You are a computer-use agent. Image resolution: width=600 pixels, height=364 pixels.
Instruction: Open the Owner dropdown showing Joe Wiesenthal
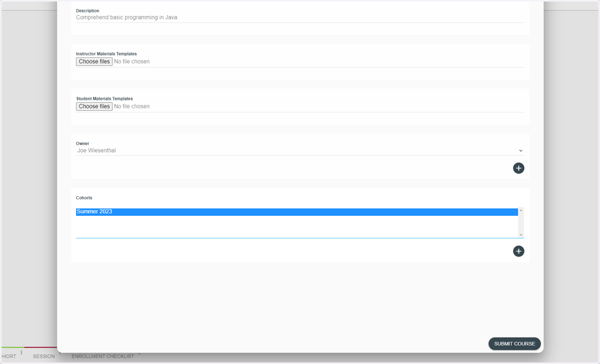coord(300,150)
